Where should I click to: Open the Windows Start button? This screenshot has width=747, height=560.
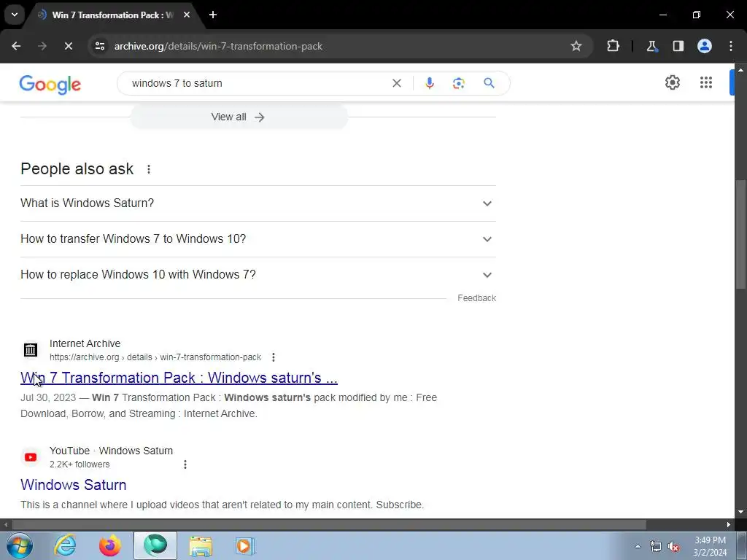(x=20, y=545)
